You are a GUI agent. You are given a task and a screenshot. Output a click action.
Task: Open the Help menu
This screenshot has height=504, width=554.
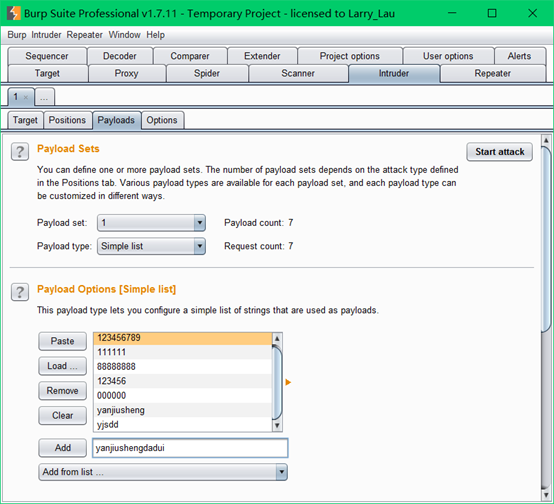click(x=155, y=35)
